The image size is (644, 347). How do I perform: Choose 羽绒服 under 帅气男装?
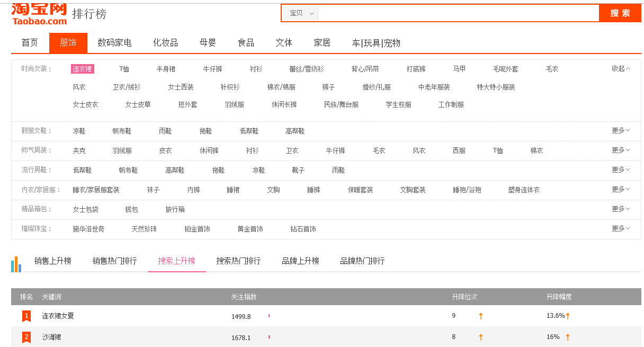coord(122,150)
